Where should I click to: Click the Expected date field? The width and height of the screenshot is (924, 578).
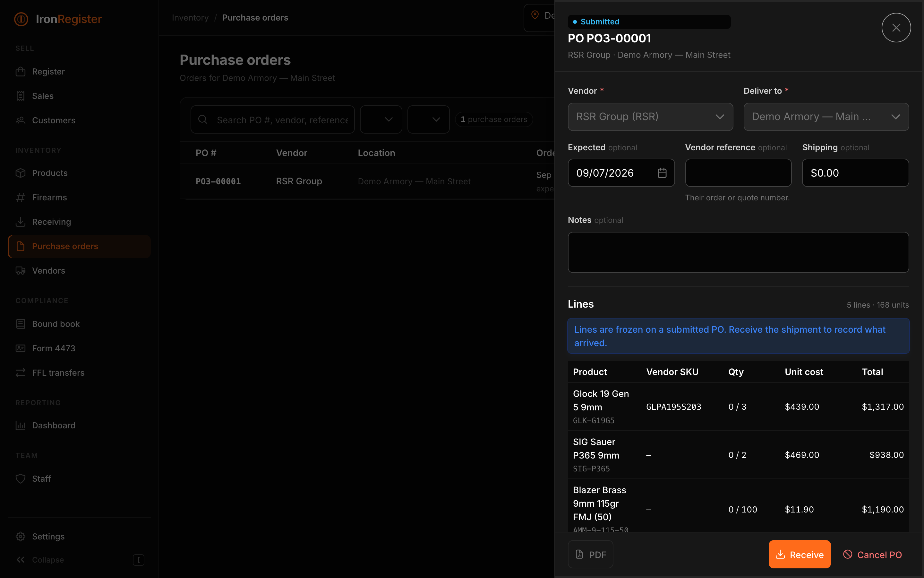[x=621, y=173]
